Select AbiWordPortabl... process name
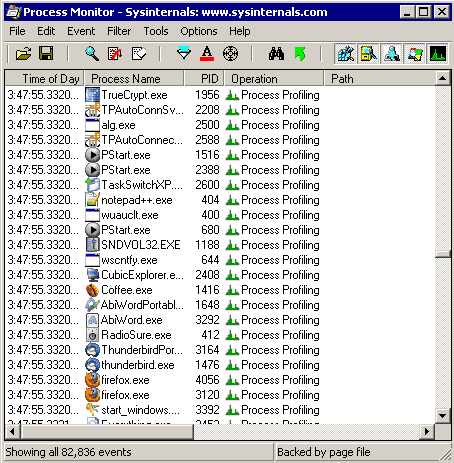 pyautogui.click(x=142, y=305)
